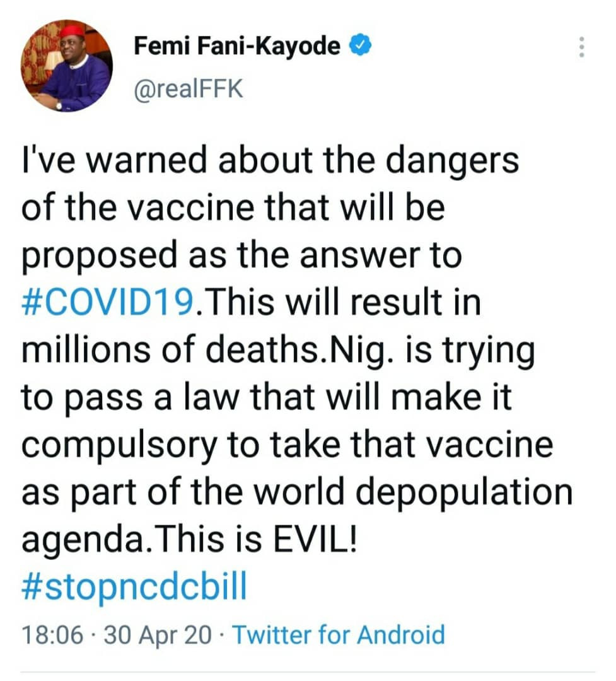Open the #stopncdcbill hashtag
The height and width of the screenshot is (681, 616).
coord(134,586)
